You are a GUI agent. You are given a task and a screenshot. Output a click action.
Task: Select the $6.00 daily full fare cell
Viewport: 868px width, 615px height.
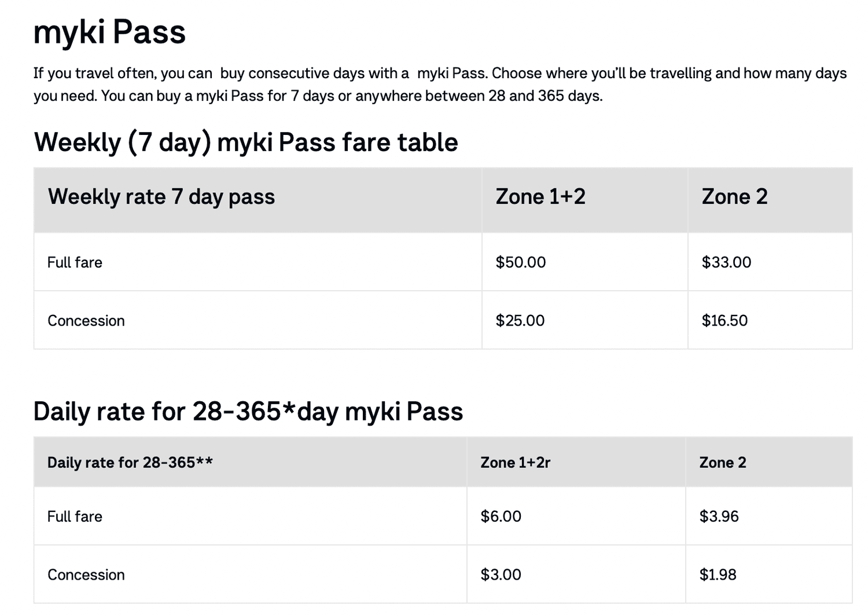(501, 517)
